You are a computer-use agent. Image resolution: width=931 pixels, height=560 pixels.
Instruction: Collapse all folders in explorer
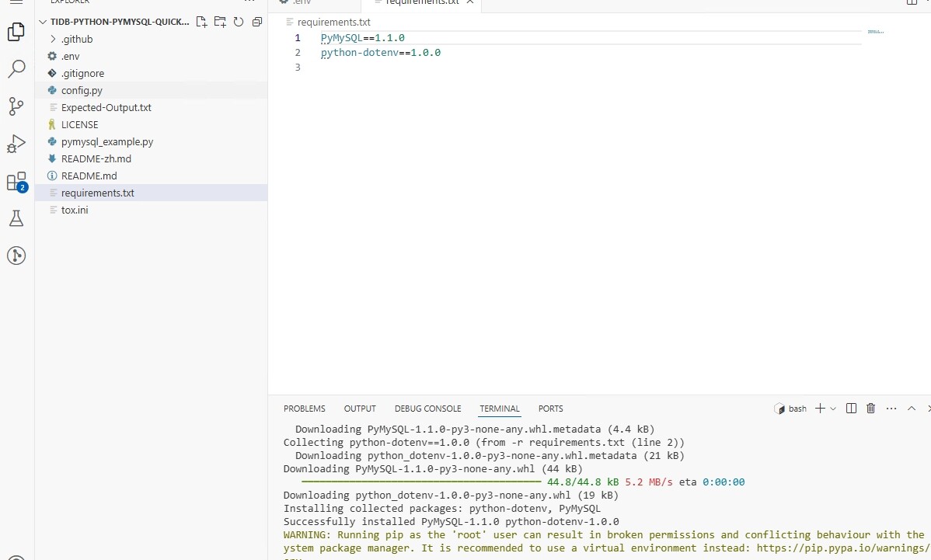click(257, 22)
